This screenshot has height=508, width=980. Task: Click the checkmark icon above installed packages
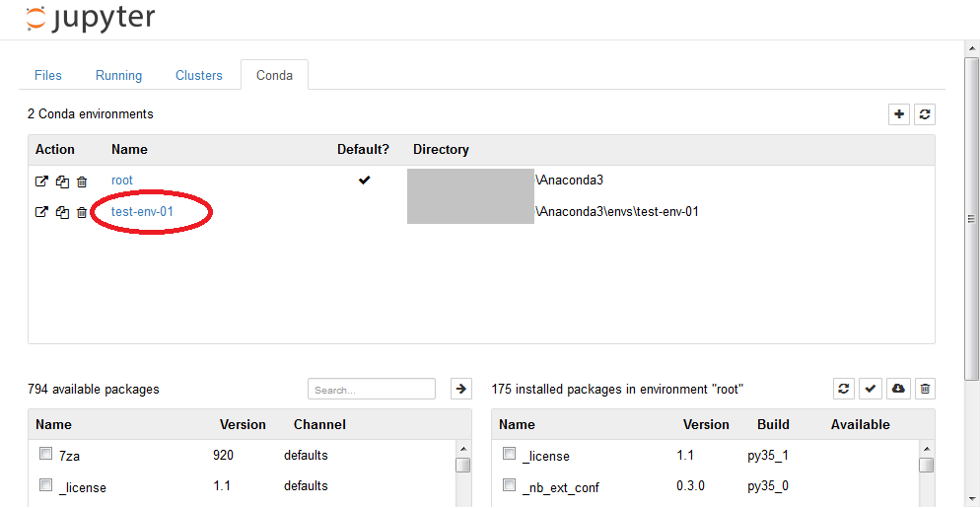pos(871,389)
